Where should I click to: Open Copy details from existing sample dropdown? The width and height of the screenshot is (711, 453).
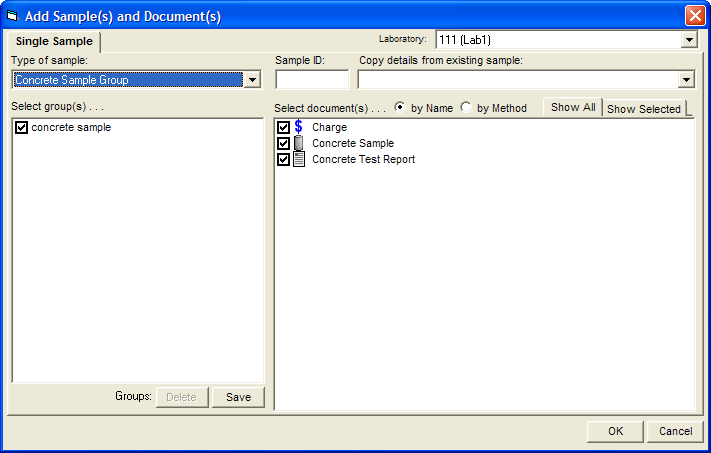click(686, 80)
